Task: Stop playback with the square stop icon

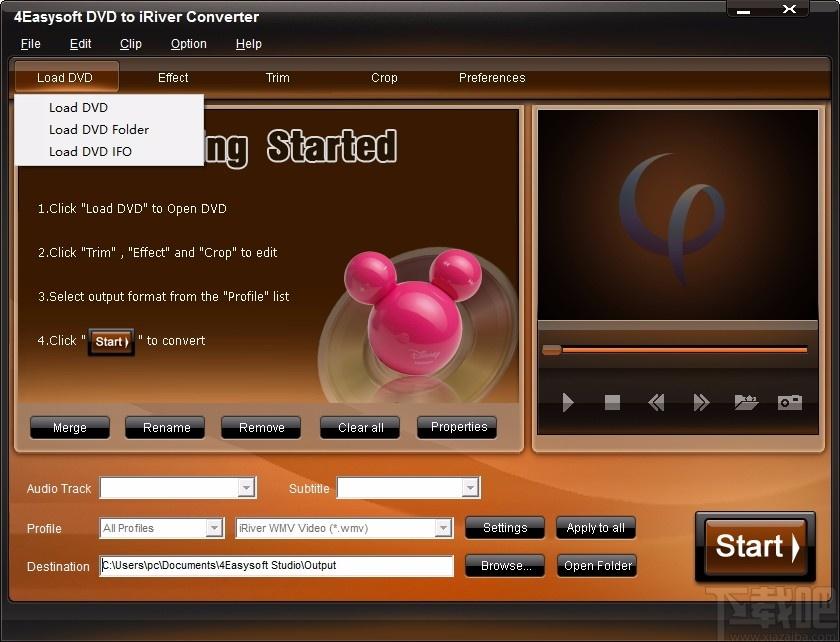Action: [612, 402]
